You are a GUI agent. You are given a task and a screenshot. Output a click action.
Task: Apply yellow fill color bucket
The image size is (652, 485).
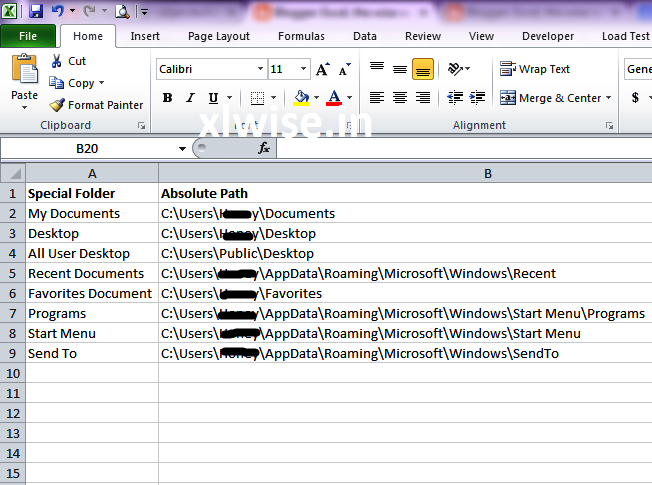(x=301, y=98)
